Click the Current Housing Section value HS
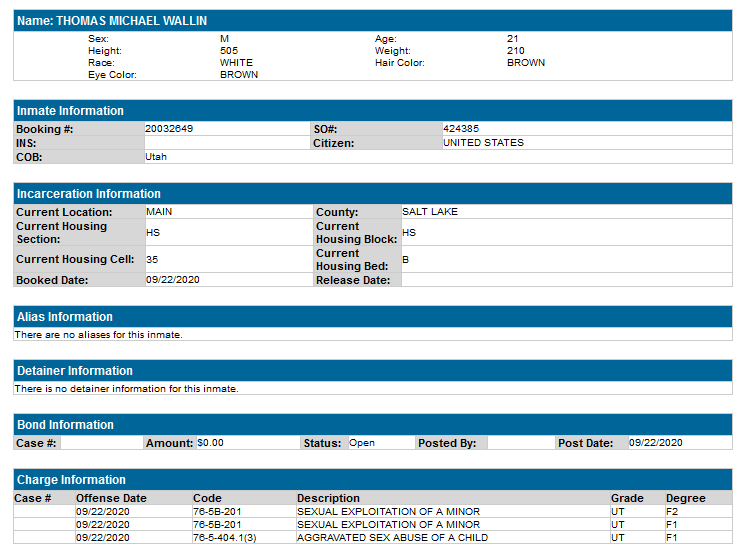The image size is (751, 560). tap(153, 232)
